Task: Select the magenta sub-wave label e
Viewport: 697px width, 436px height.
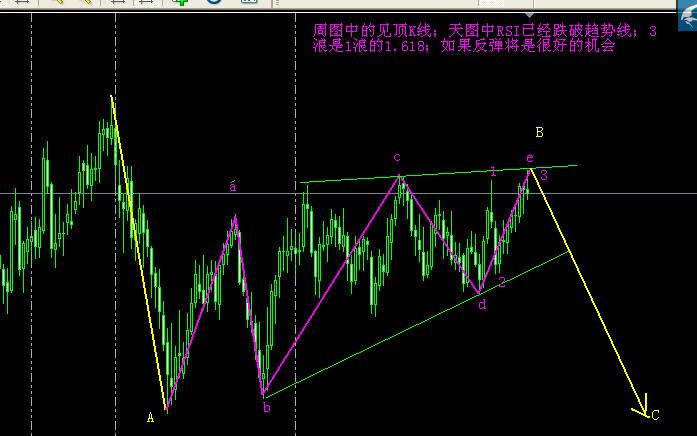Action: (x=529, y=158)
